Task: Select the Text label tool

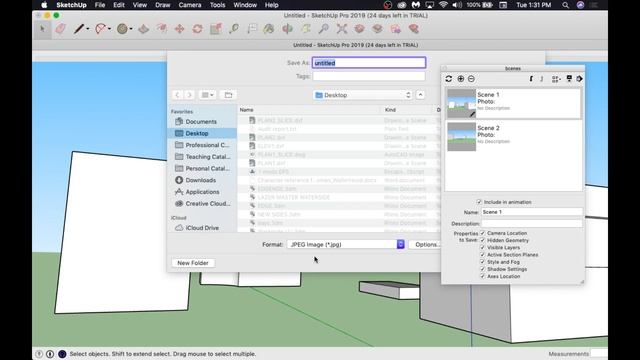Action: tap(252, 29)
